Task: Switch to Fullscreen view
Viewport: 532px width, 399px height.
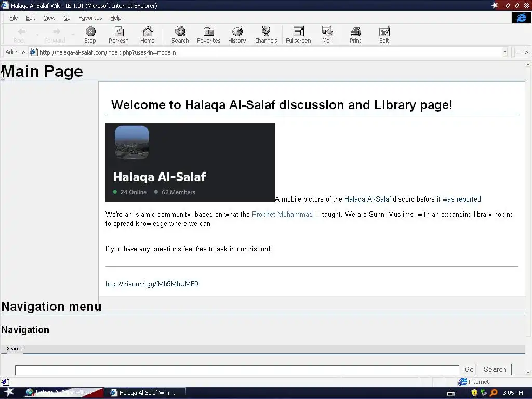Action: coord(298,35)
